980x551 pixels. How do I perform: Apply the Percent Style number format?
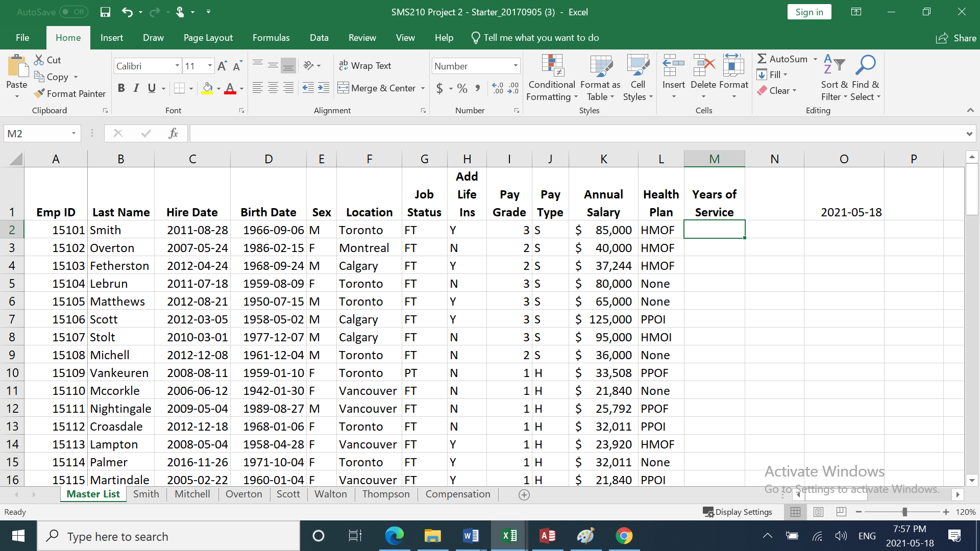click(x=461, y=88)
